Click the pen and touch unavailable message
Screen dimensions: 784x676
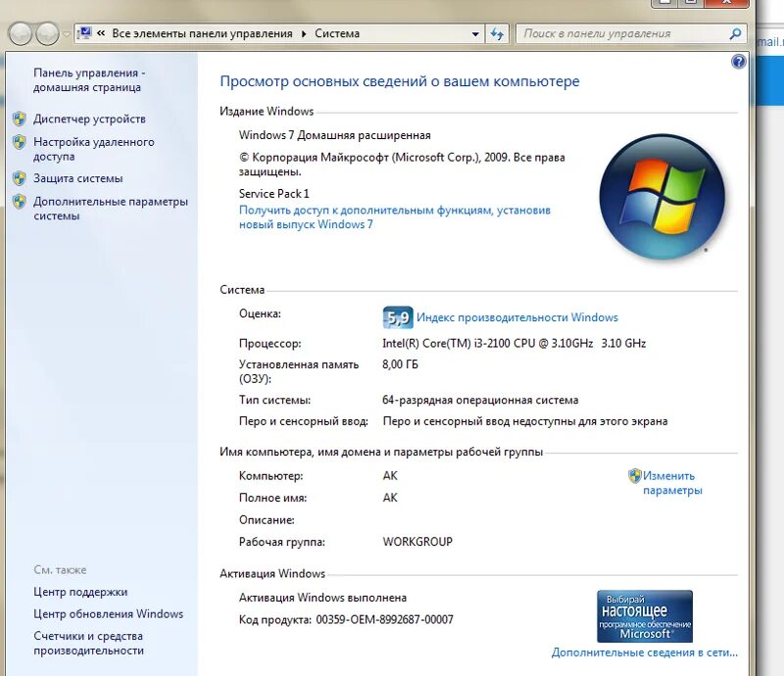[x=525, y=421]
